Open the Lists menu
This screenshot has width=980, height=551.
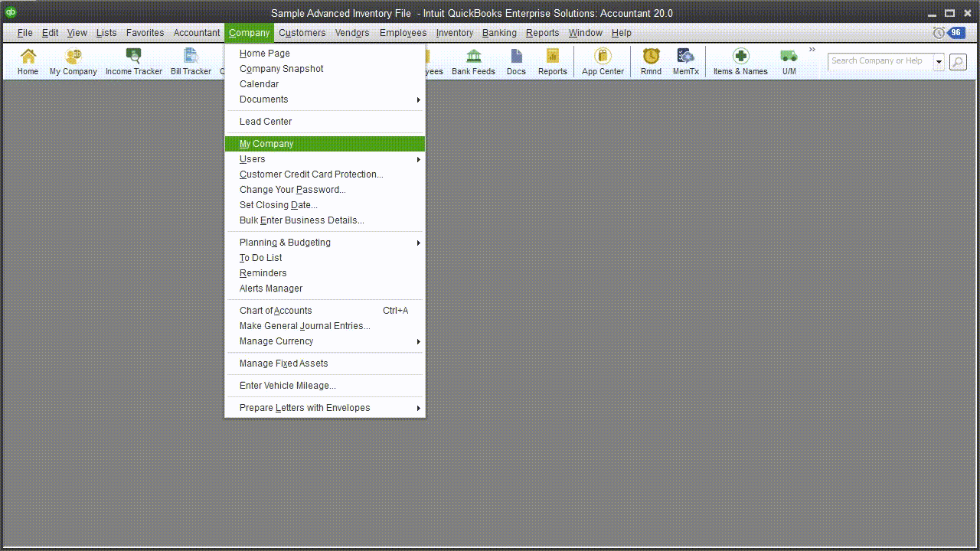[106, 33]
